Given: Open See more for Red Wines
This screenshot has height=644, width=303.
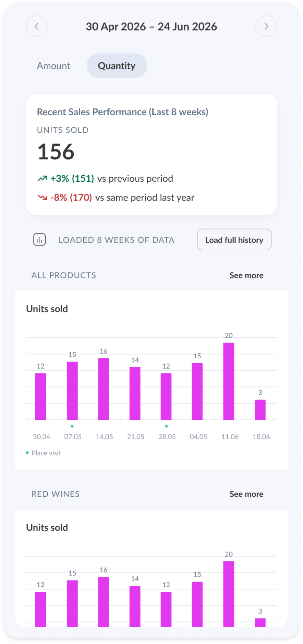Looking at the screenshot, I should [x=246, y=494].
